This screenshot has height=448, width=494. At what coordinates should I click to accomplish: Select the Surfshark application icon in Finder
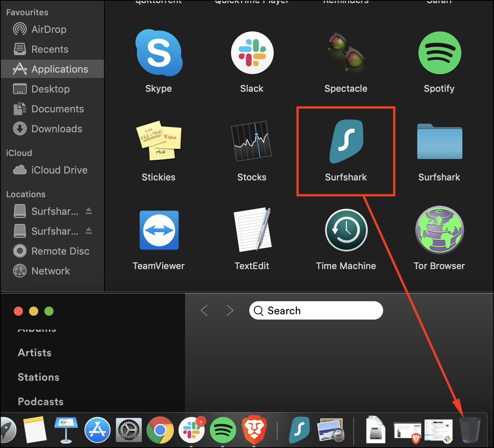coord(346,141)
